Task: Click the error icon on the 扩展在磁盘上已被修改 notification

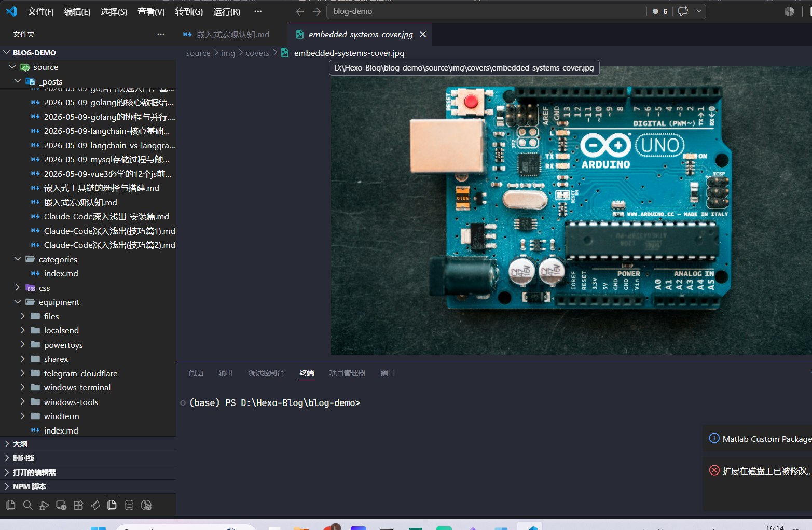Action: [x=714, y=470]
